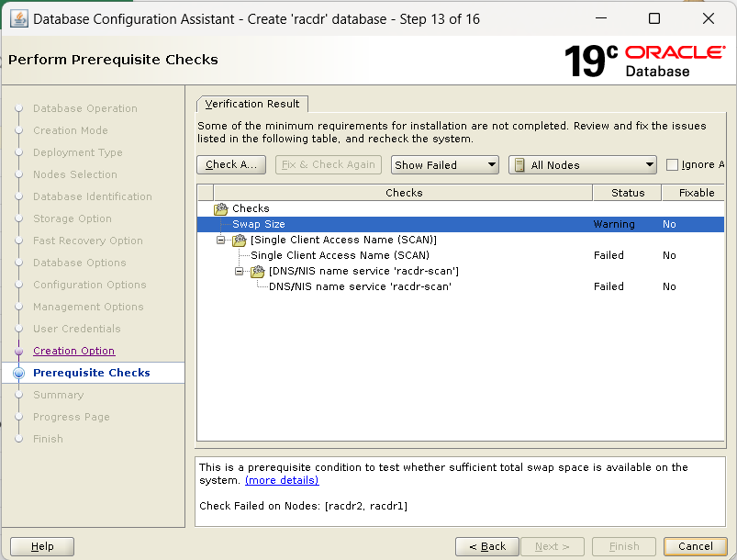This screenshot has height=560, width=737.
Task: Select the Verification Result tab
Action: point(251,104)
